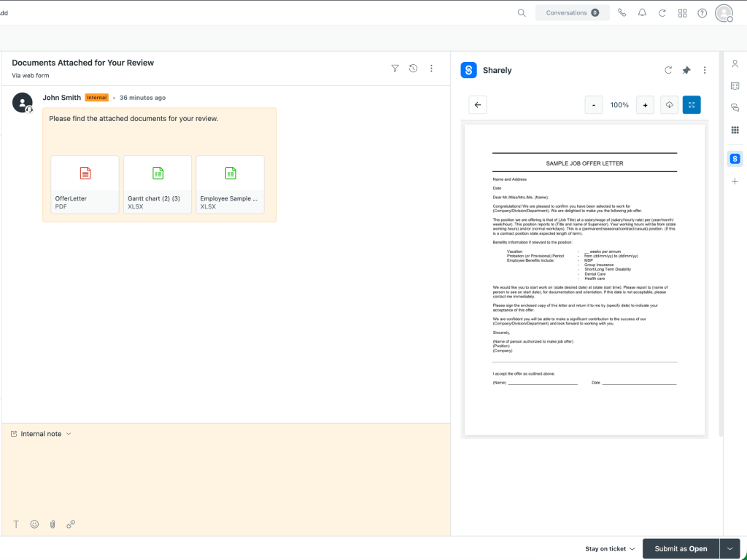Expand the Stay on ticket dropdown
This screenshot has width=747, height=560.
[610, 549]
